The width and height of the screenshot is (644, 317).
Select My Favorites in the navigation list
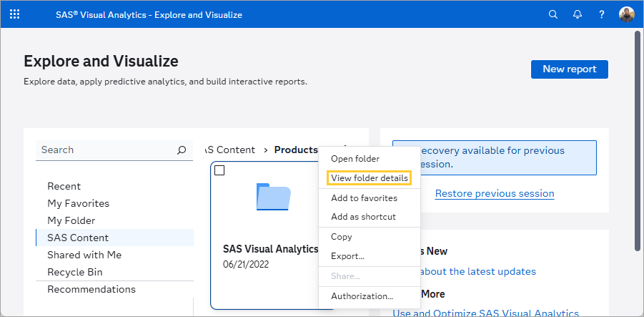tap(114, 203)
